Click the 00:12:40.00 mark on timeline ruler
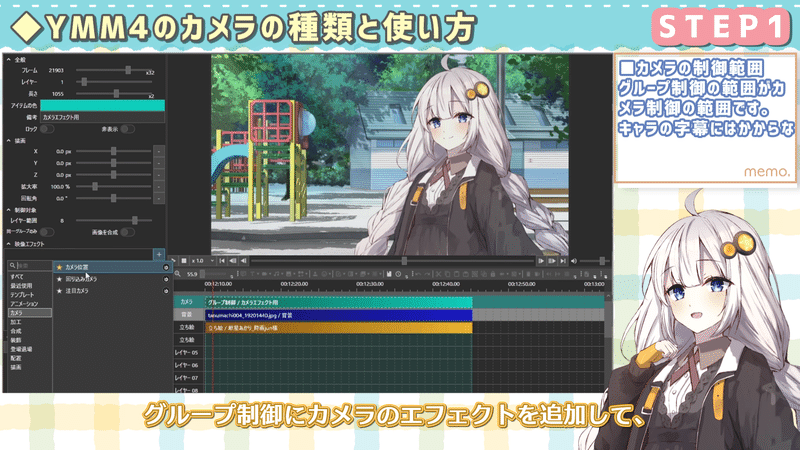Image resolution: width=800 pixels, height=450 pixels. point(446,284)
